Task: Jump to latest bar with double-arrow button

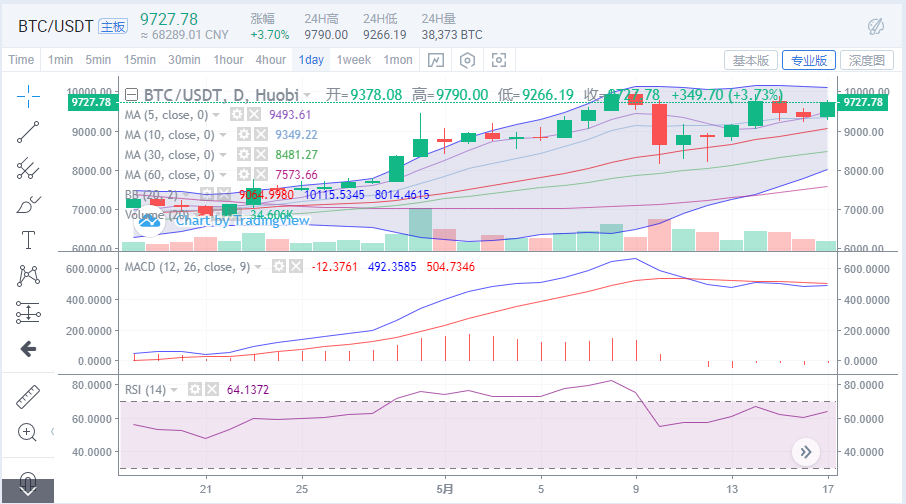Action: click(806, 452)
